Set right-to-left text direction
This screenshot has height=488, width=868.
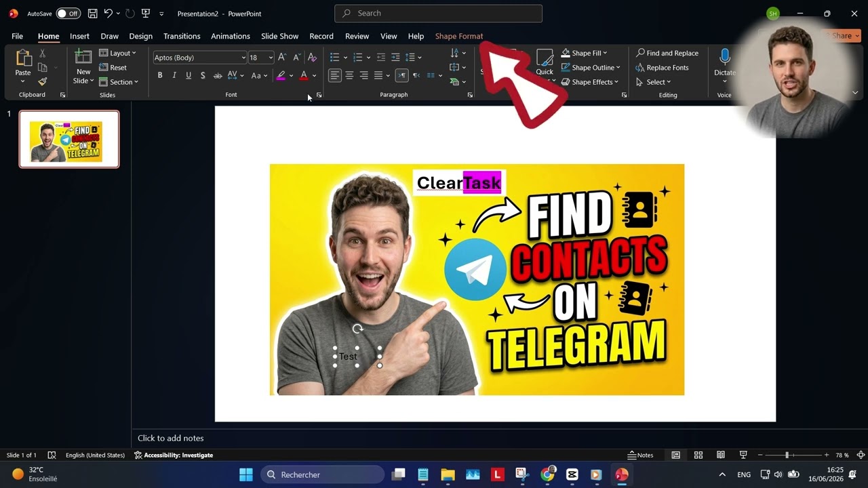point(416,75)
